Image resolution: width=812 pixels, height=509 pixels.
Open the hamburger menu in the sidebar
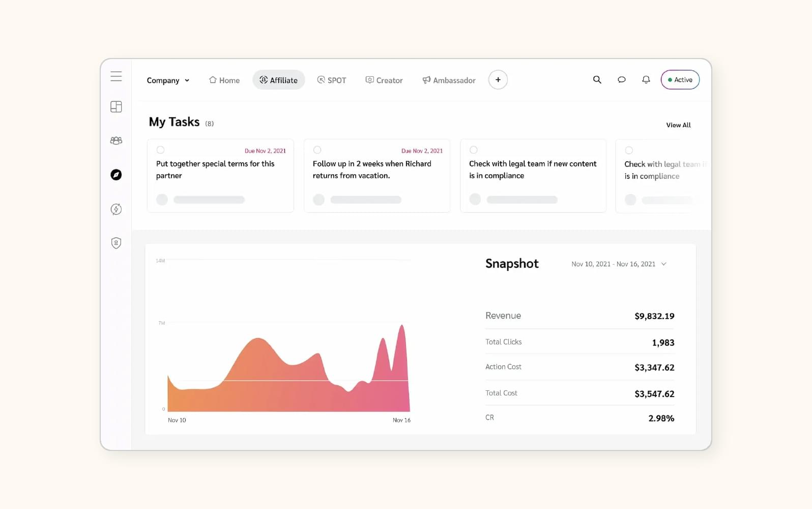tap(116, 76)
